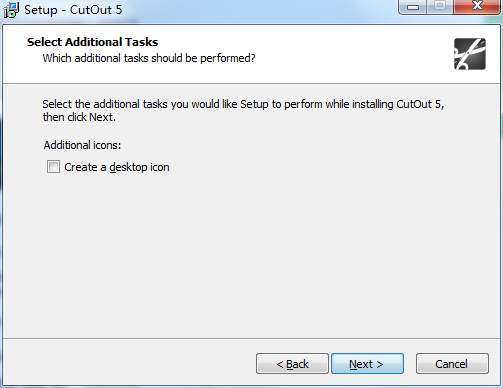Viewport: 503px width, 388px height.
Task: Return to previous page with < Back
Action: 292,364
